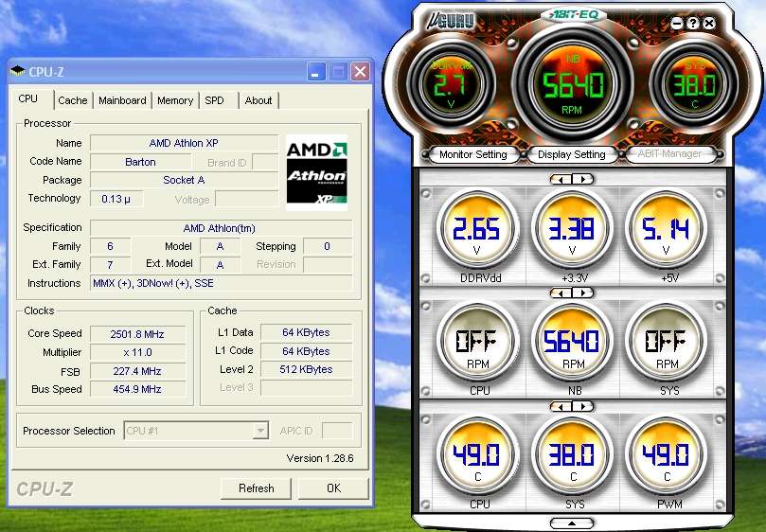Click the top DDRVdd 2.7 V dial

(452, 84)
